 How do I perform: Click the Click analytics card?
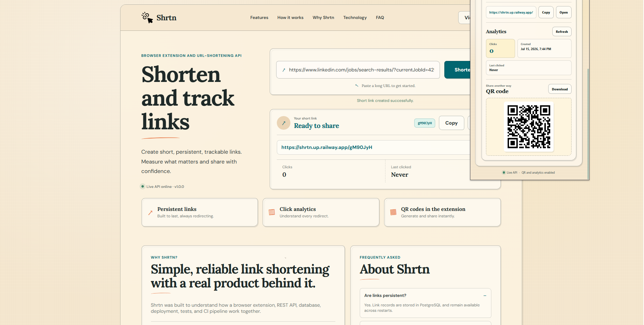pyautogui.click(x=321, y=212)
